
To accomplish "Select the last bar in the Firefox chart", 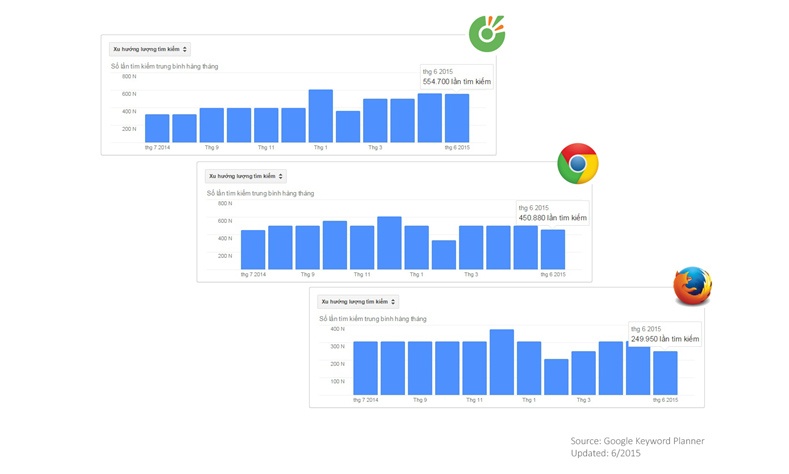I will [665, 372].
